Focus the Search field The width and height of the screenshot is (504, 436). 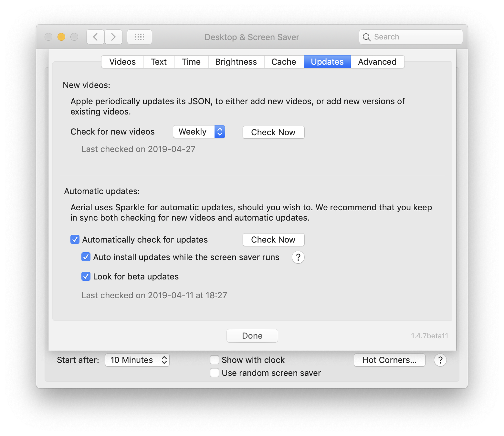click(411, 37)
